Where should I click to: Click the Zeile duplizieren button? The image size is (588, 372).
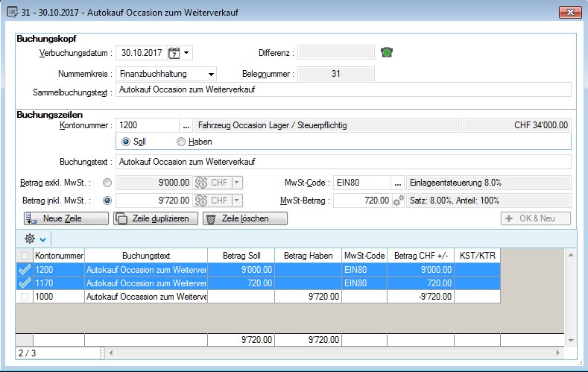156,218
